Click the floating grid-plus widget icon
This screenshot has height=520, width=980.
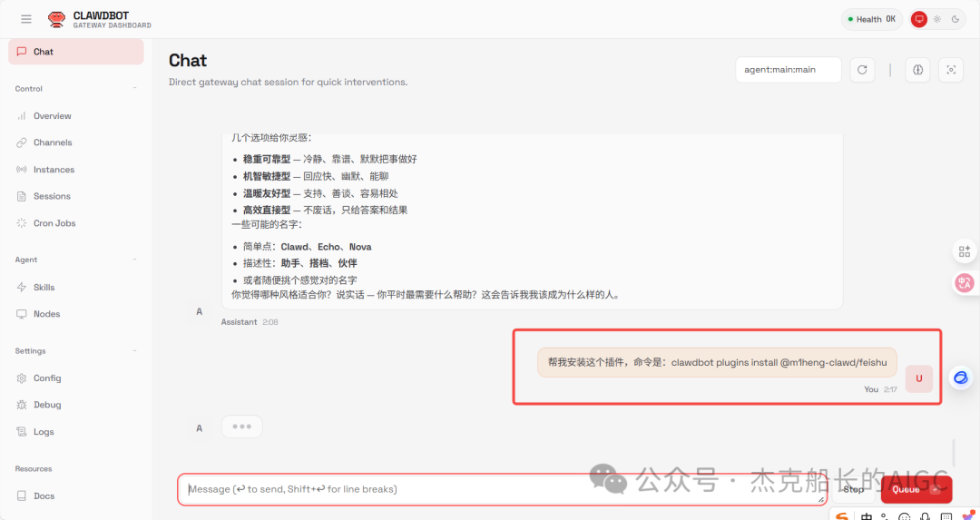click(965, 251)
